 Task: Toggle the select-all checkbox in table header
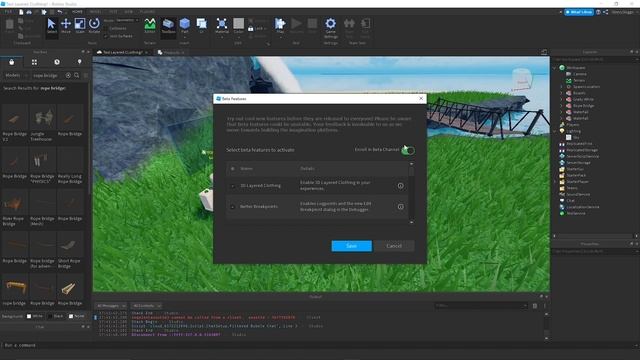point(233,169)
